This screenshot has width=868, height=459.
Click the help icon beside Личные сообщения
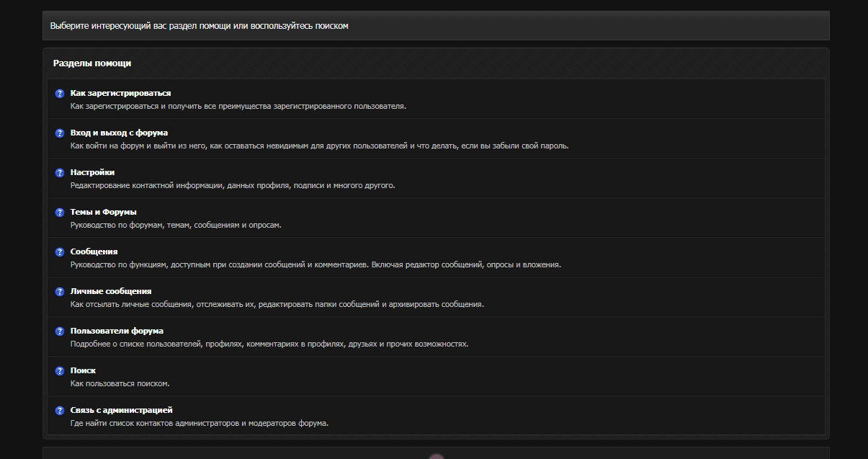[x=60, y=292]
